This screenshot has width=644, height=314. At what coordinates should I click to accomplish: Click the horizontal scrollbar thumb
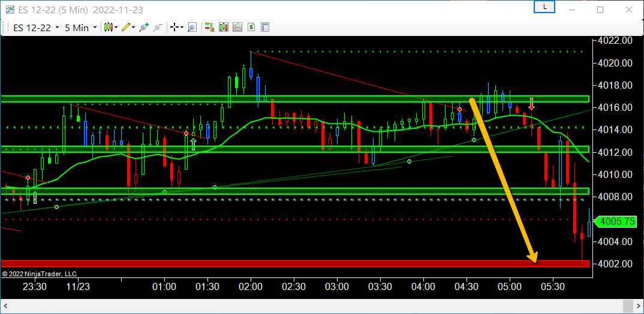click(x=628, y=306)
